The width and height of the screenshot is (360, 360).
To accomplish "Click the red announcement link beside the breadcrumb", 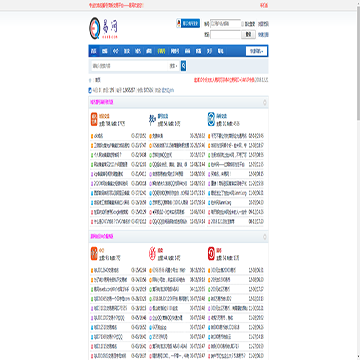I will point(224,80).
